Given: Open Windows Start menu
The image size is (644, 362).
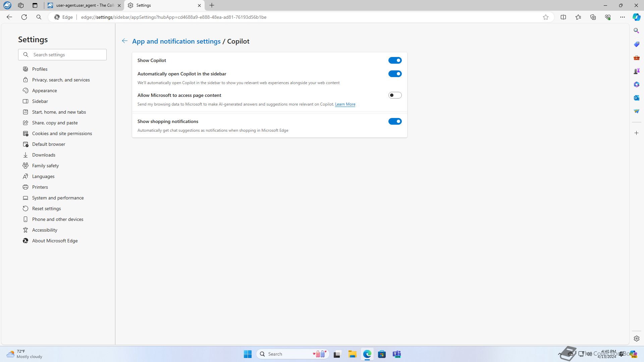Looking at the screenshot, I should 248,354.
